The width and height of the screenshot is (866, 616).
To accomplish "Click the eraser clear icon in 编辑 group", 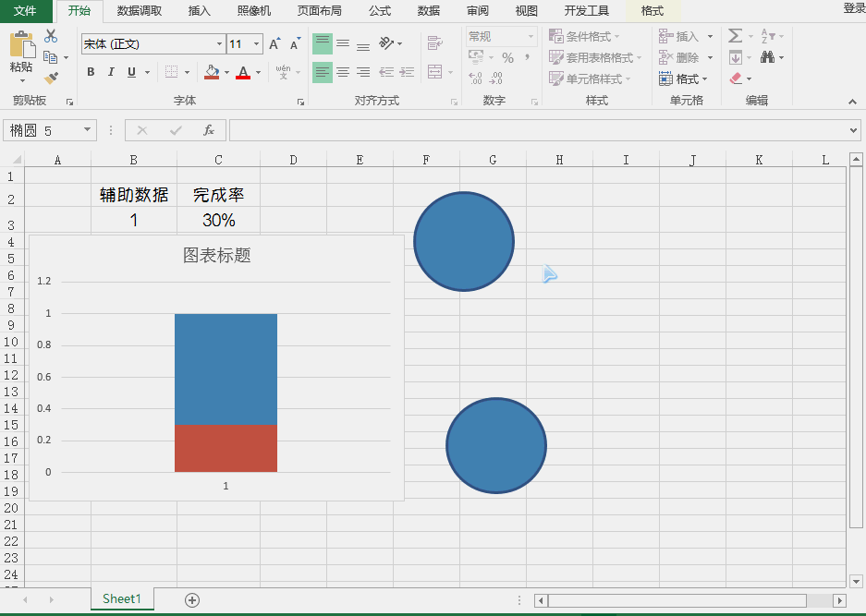I will point(738,79).
